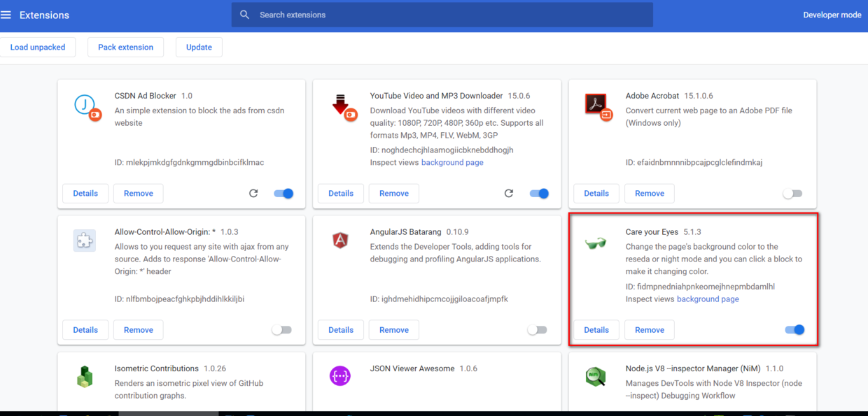Click the AngularJS Batarang icon
The width and height of the screenshot is (868, 416).
(340, 241)
